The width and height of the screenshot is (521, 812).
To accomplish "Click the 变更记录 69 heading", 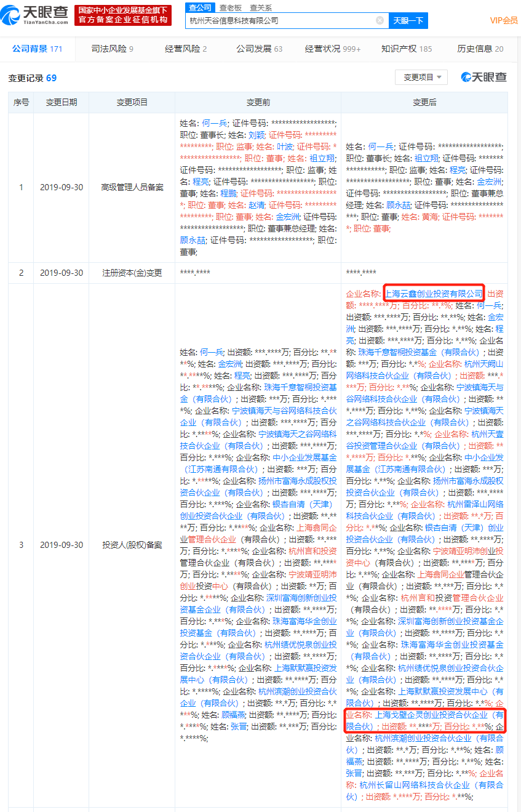I will 33,78.
